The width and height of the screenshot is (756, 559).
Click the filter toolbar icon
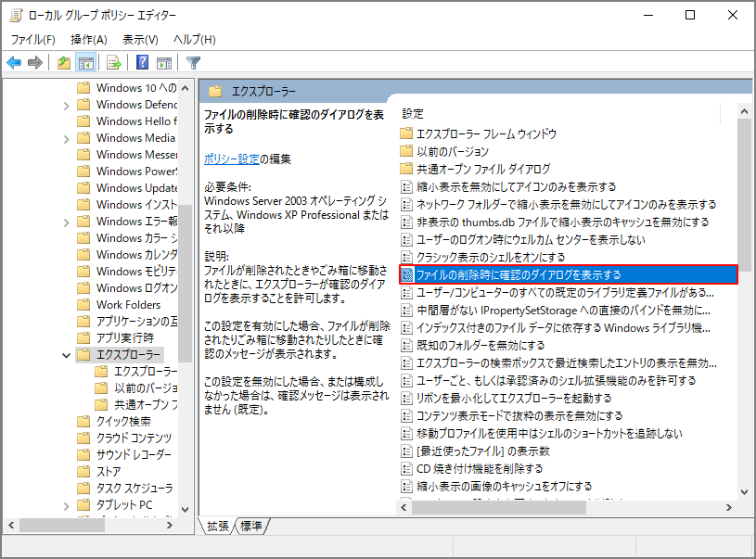click(192, 62)
